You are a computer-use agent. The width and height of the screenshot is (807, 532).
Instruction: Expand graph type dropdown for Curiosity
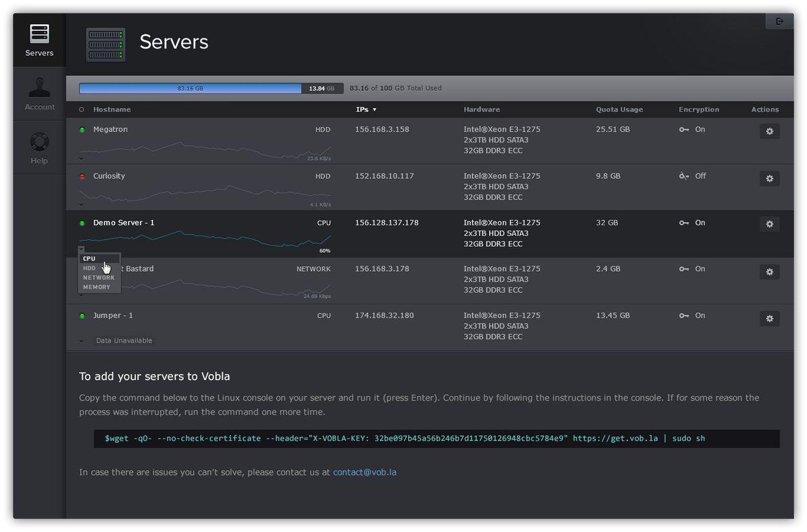point(81,205)
